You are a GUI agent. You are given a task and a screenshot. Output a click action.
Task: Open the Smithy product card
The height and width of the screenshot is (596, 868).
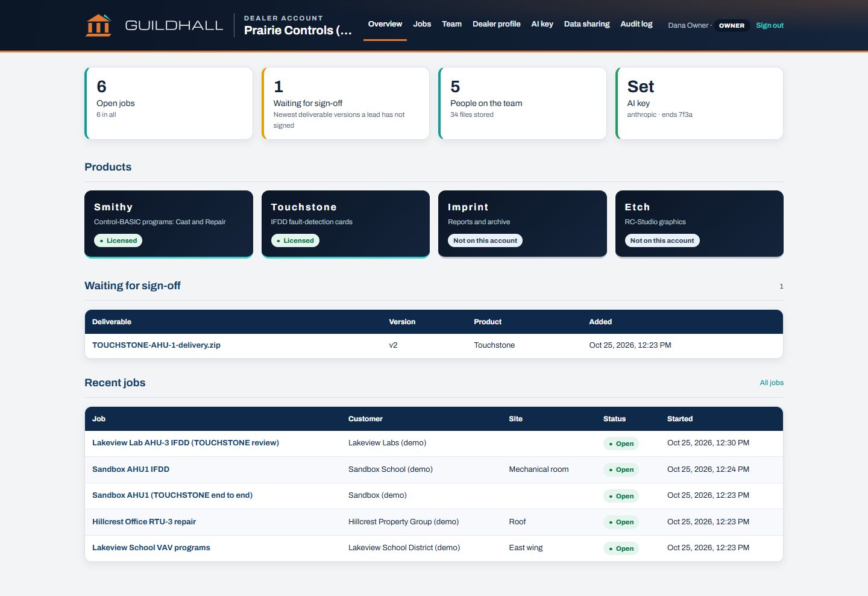[169, 224]
